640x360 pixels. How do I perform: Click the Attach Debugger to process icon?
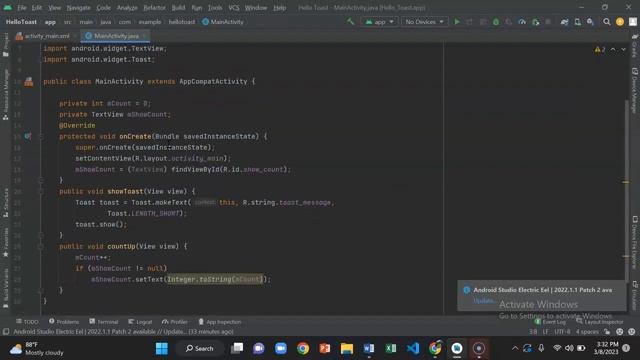[536, 22]
